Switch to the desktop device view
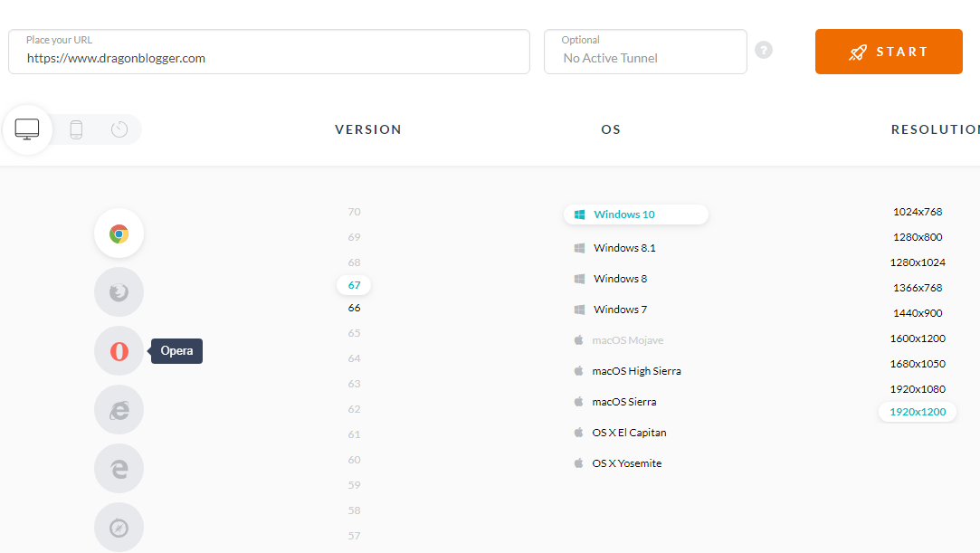This screenshot has width=980, height=553. (28, 129)
